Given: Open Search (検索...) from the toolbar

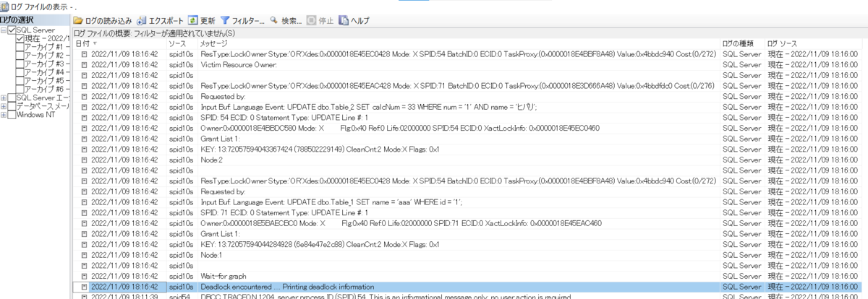Looking at the screenshot, I should [286, 21].
